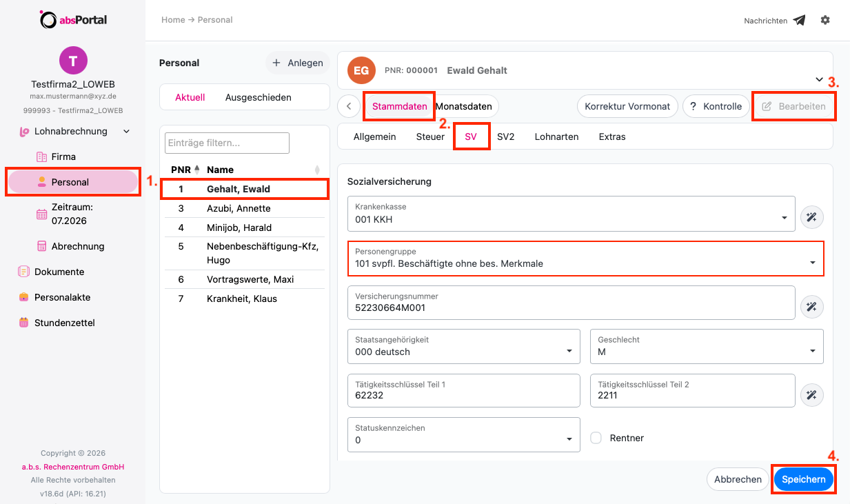
Task: Click magic wand beside Tätigkeitsschlüssel Teil 2
Action: (x=811, y=395)
